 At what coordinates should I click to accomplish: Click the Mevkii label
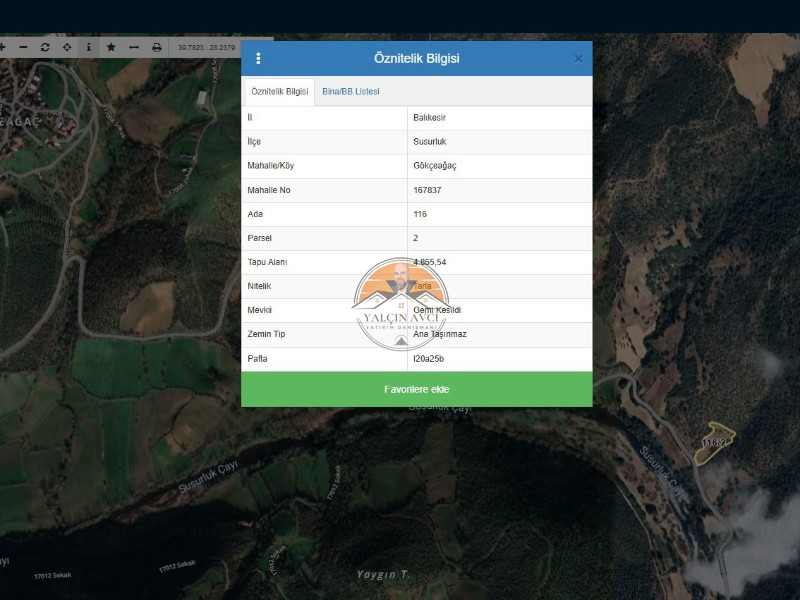[x=260, y=310]
